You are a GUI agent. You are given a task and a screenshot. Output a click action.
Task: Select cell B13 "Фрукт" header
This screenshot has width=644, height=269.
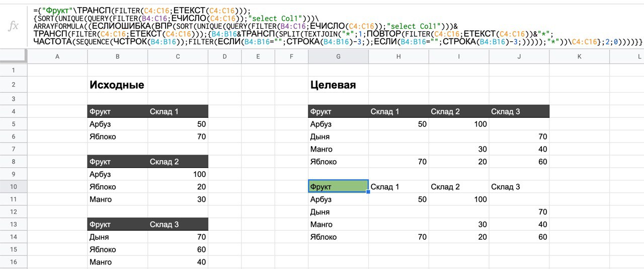[117, 224]
